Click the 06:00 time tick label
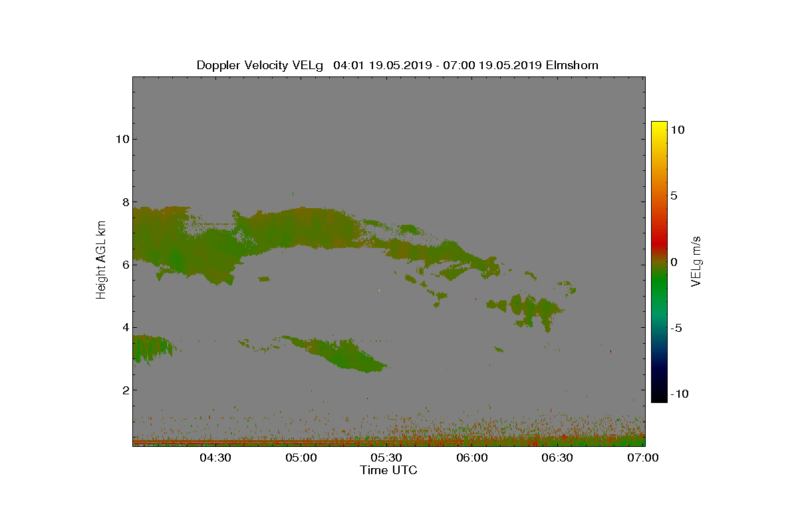Screen dimensions: 798x532 pos(472,458)
